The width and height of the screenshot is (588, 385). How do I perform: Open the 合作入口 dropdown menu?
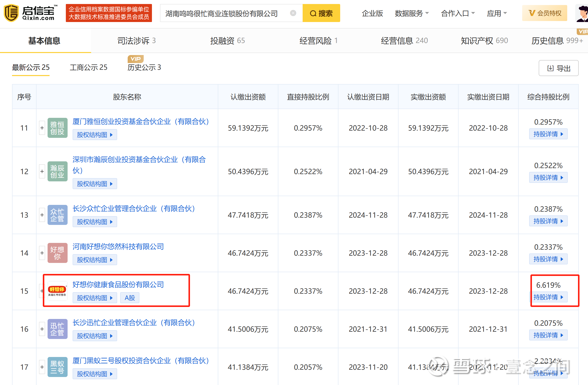point(458,13)
